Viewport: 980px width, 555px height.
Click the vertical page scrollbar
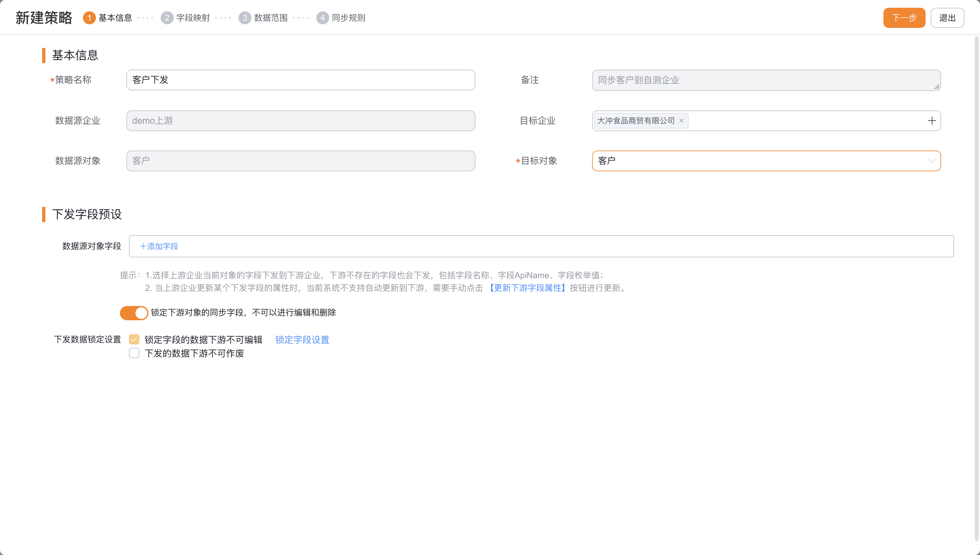(x=976, y=288)
